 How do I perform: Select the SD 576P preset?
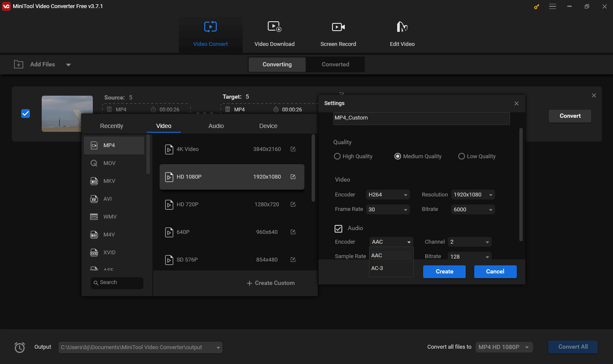[x=232, y=260]
